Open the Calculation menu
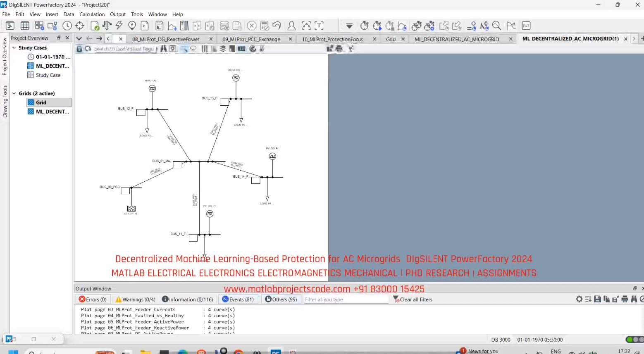The width and height of the screenshot is (644, 354). (x=92, y=14)
